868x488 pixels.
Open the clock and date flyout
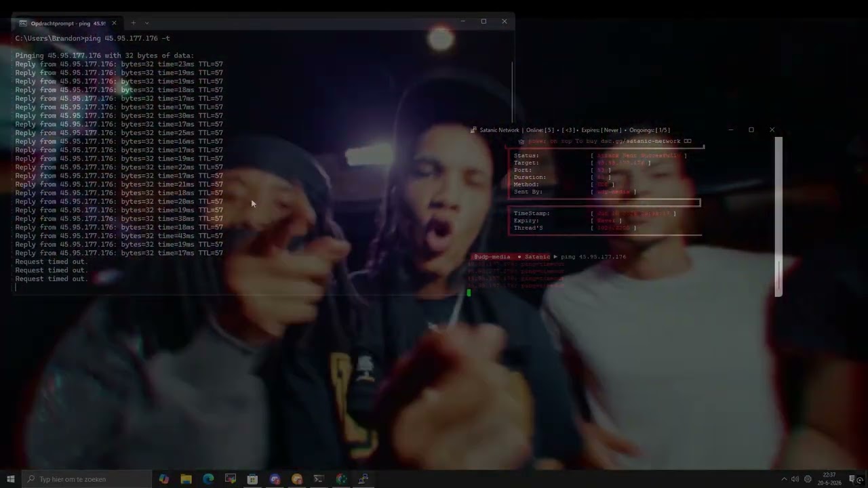tap(829, 479)
